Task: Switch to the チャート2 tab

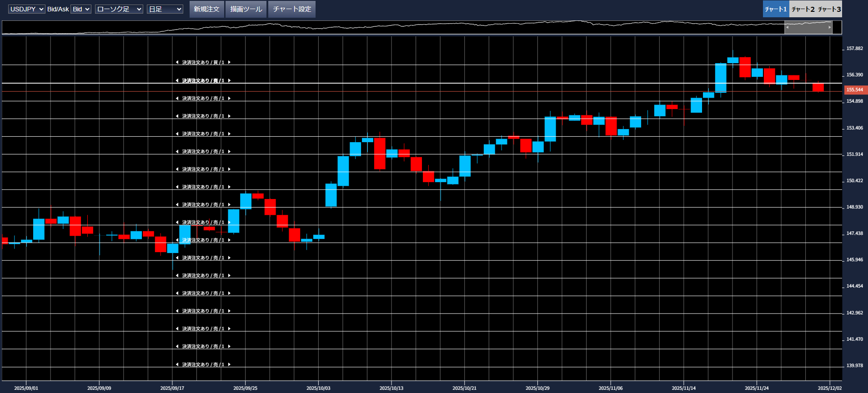Action: 803,9
